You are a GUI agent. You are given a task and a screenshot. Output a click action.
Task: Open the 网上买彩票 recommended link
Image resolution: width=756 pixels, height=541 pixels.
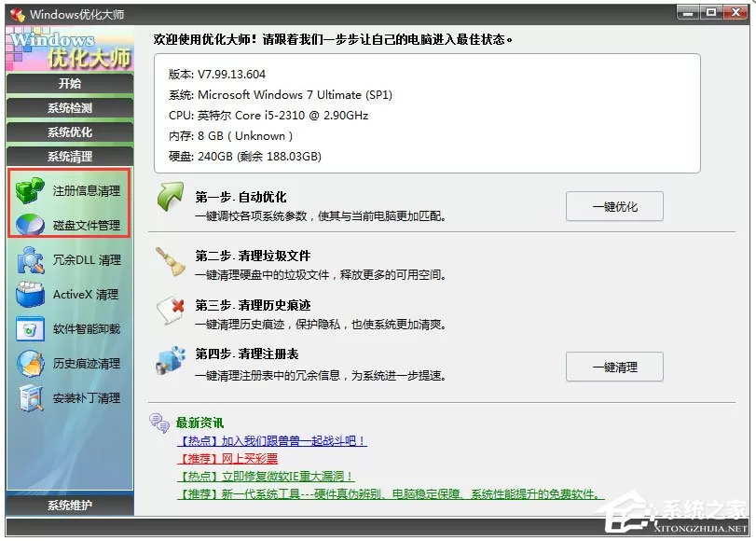(227, 459)
